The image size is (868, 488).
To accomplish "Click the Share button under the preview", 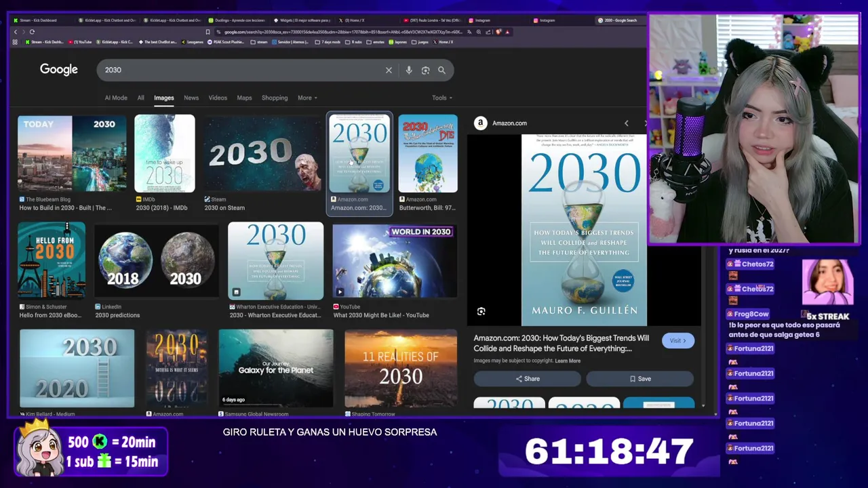I will coord(528,379).
